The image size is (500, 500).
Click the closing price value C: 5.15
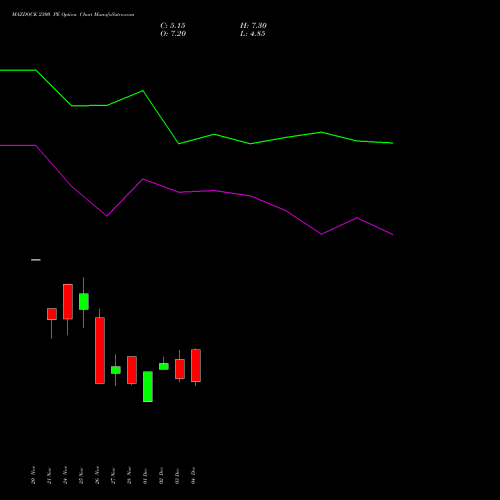point(173,26)
